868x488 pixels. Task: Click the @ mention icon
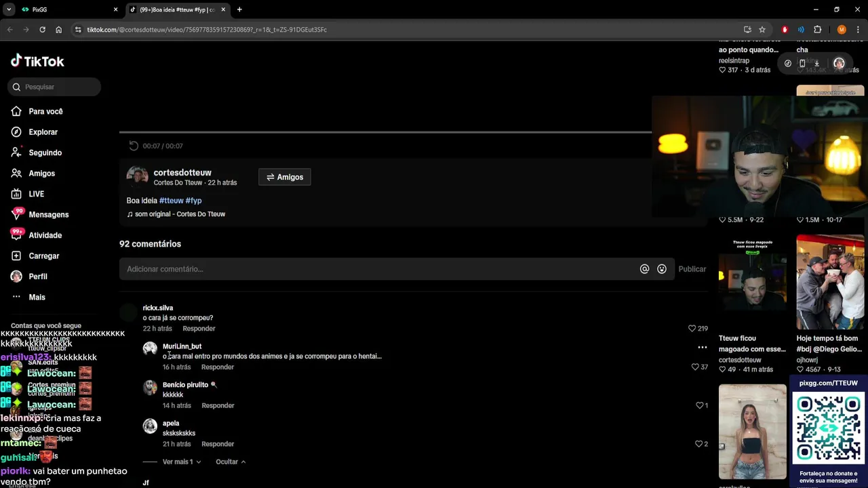[x=644, y=269]
